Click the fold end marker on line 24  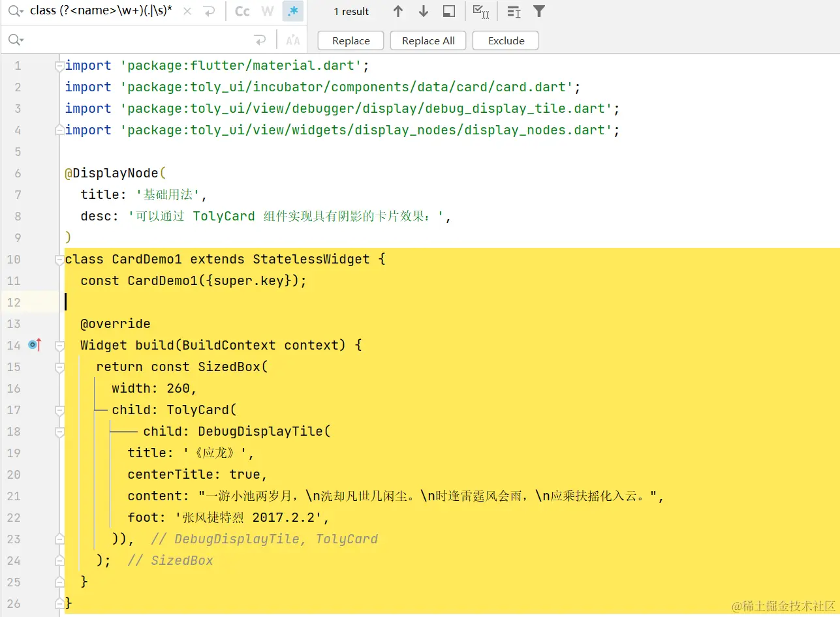tap(59, 560)
